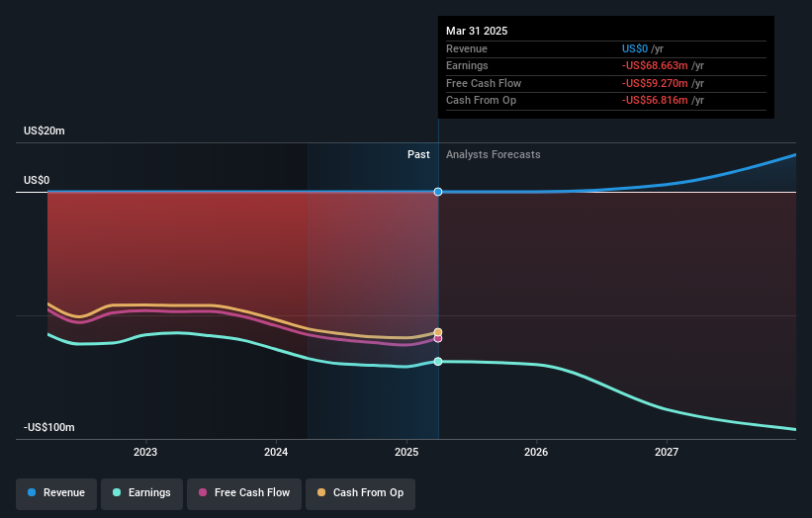Click the pink Free Cash Flow data point

438,338
